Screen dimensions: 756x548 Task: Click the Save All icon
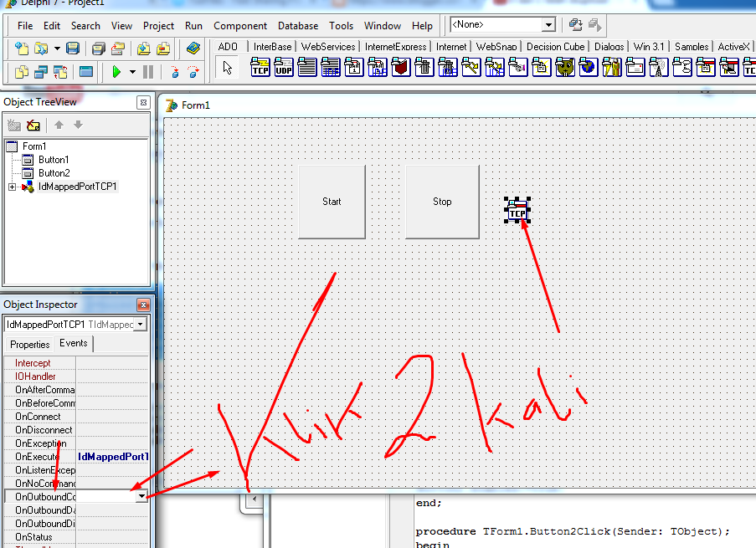coord(98,49)
